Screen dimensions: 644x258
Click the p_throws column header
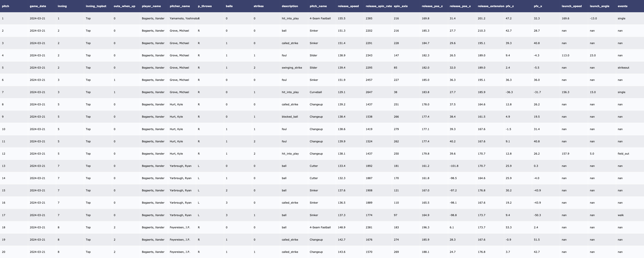tap(205, 6)
